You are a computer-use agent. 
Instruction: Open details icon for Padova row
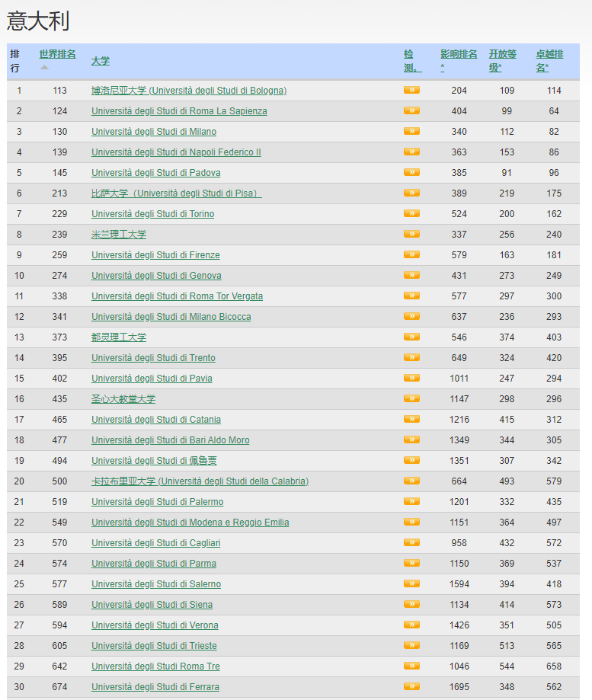[411, 172]
